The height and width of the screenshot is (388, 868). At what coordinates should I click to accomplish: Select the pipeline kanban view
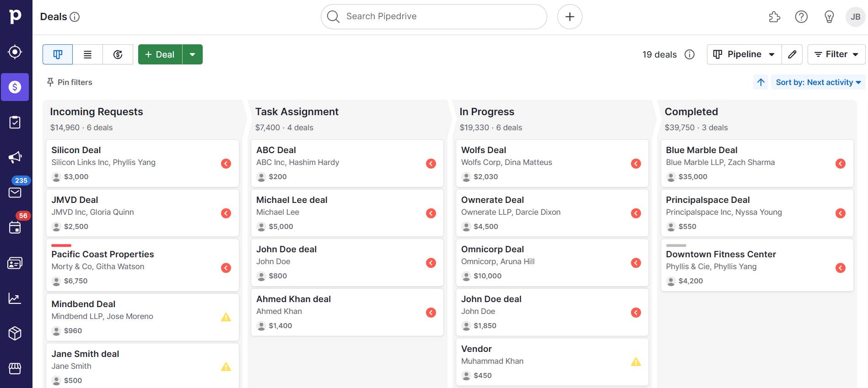pyautogui.click(x=58, y=54)
